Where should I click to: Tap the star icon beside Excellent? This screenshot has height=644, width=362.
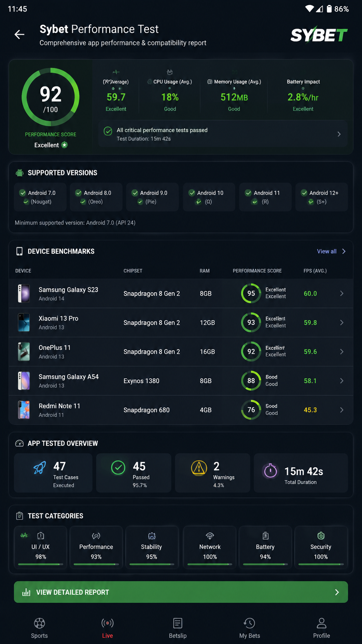pyautogui.click(x=65, y=145)
